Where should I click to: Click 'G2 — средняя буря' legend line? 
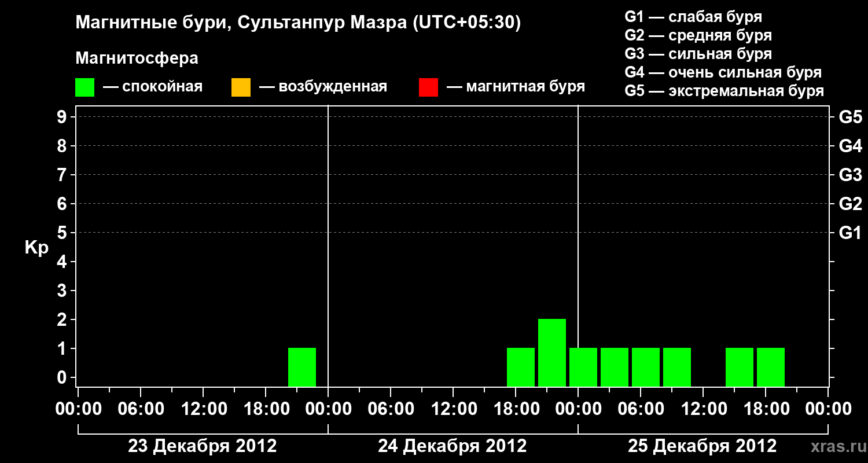click(x=698, y=35)
